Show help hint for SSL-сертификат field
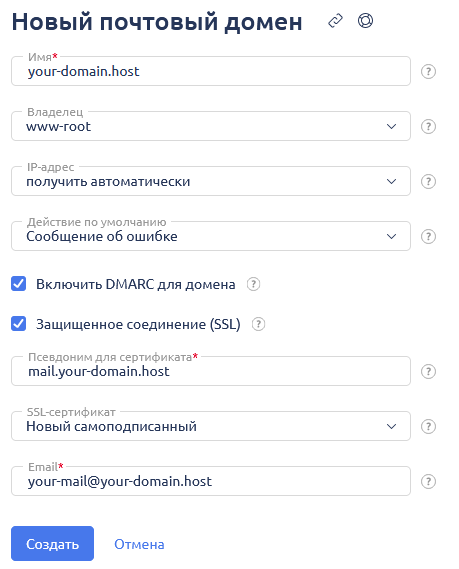Screen dimensions: 459x569 coord(428,426)
